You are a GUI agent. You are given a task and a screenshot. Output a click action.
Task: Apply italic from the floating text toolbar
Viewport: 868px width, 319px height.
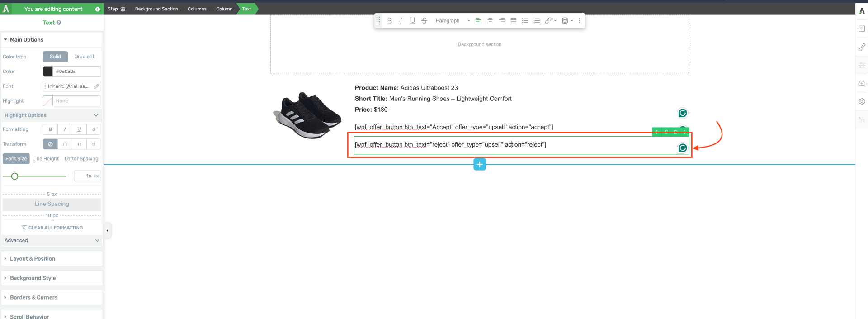(401, 21)
